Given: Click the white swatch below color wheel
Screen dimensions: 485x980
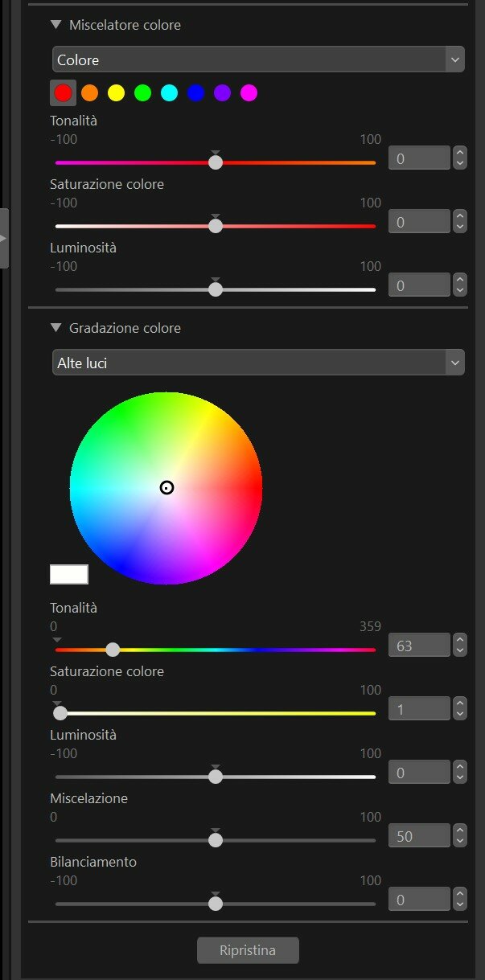Looking at the screenshot, I should pos(69,574).
